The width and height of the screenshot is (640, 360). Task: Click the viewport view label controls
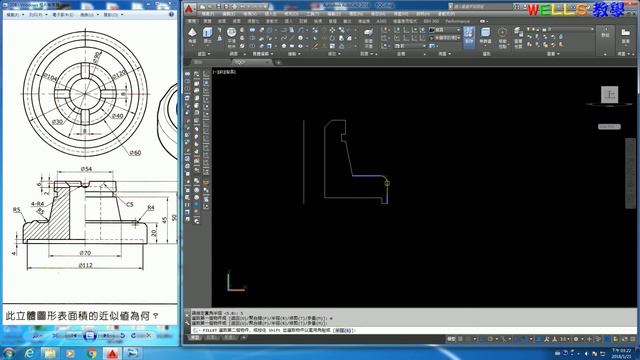224,72
